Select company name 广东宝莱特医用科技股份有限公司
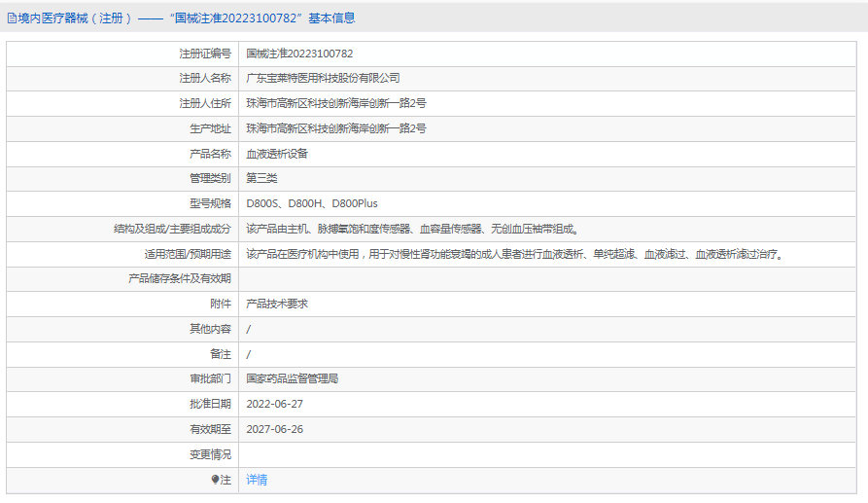This screenshot has height=503, width=868. (x=323, y=78)
